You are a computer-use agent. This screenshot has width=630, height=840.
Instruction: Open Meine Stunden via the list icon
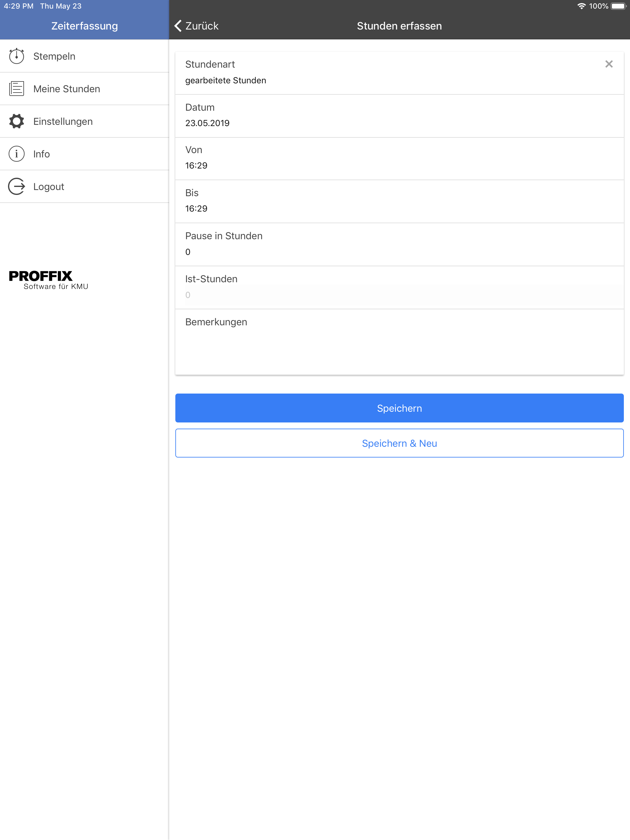click(x=16, y=89)
